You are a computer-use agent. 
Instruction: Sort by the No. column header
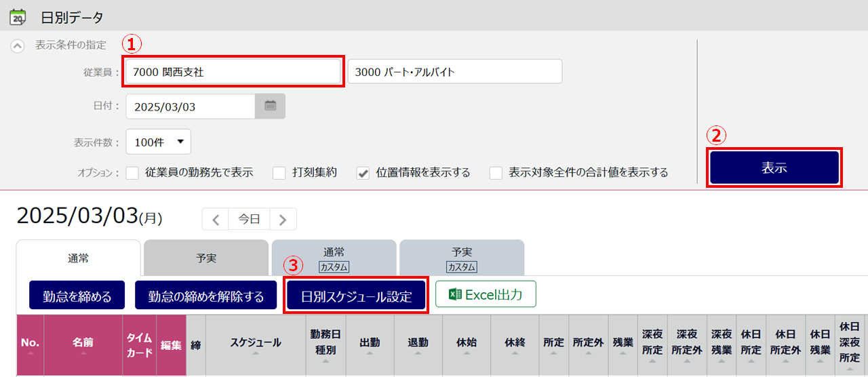click(x=30, y=345)
